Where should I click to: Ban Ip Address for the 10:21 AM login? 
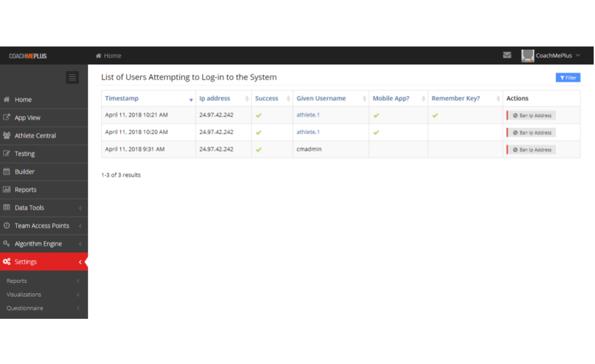531,115
